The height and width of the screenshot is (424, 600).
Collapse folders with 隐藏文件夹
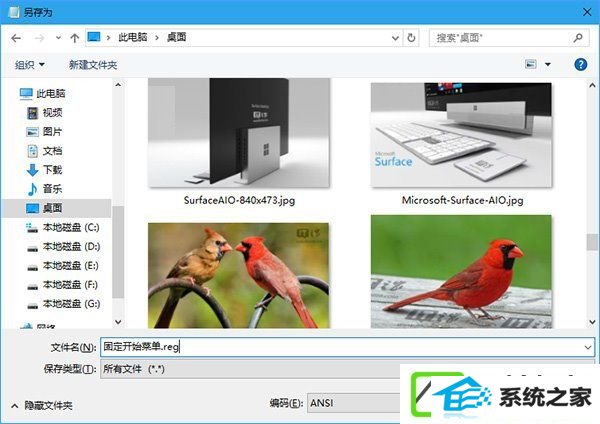[x=42, y=405]
